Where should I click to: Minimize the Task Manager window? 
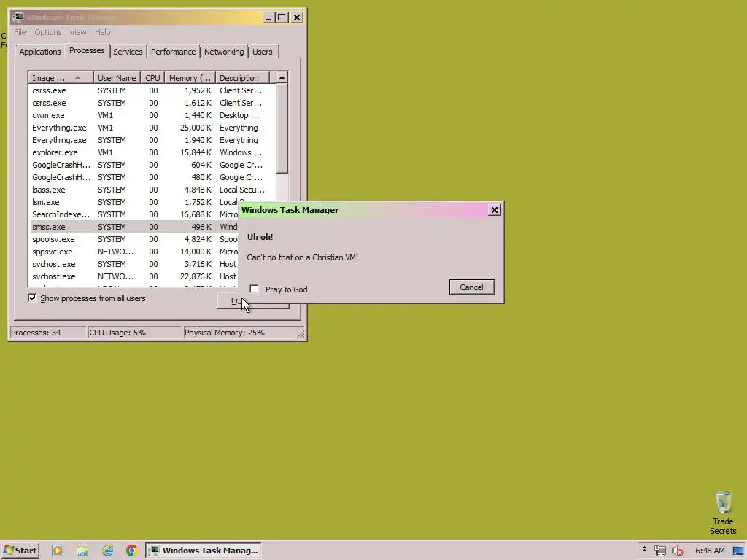268,17
